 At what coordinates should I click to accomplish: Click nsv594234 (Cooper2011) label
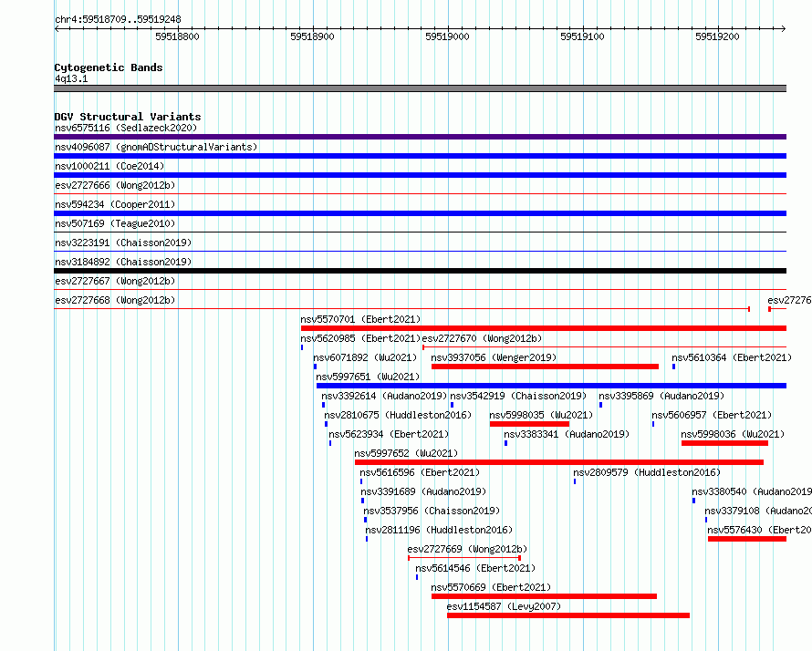point(115,204)
